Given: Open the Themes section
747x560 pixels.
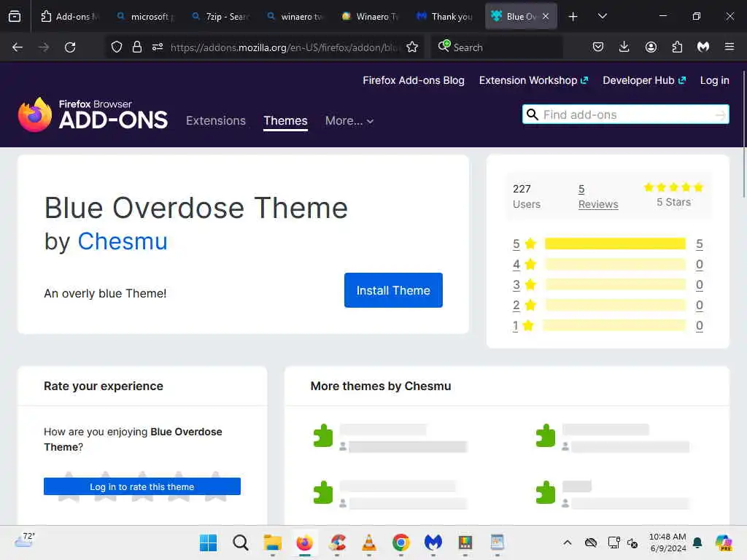Looking at the screenshot, I should click(285, 120).
